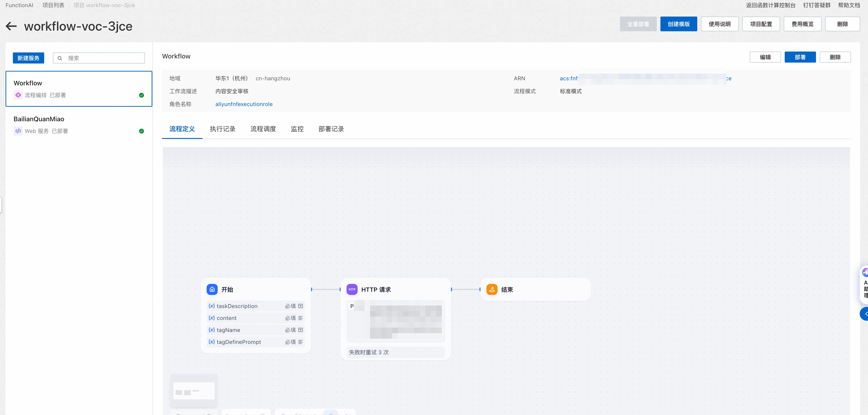Click the canvas minimap thumbnail
The width and height of the screenshot is (868, 415).
[194, 391]
